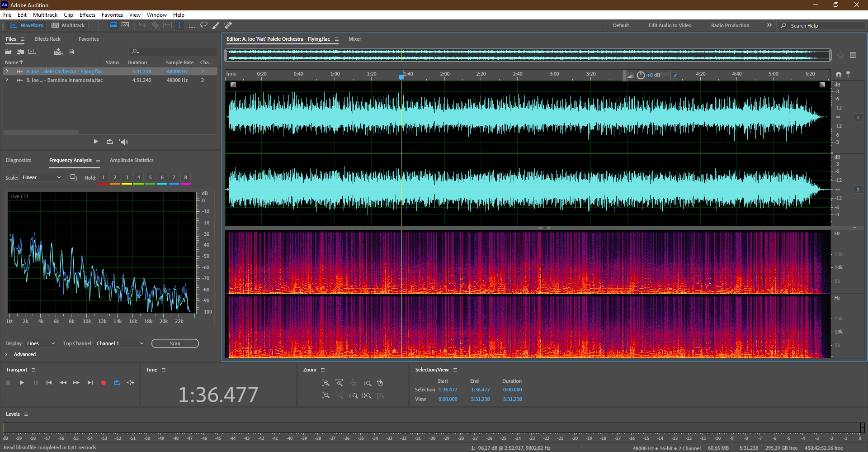Expand the Flying.flac file row
The image size is (868, 452).
(x=7, y=71)
